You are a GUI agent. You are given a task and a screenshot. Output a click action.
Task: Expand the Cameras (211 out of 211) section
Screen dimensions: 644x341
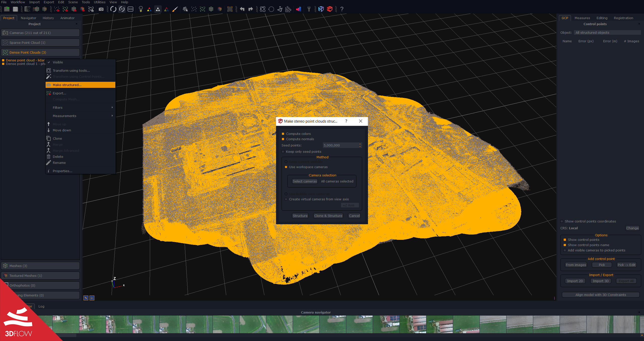pyautogui.click(x=40, y=33)
